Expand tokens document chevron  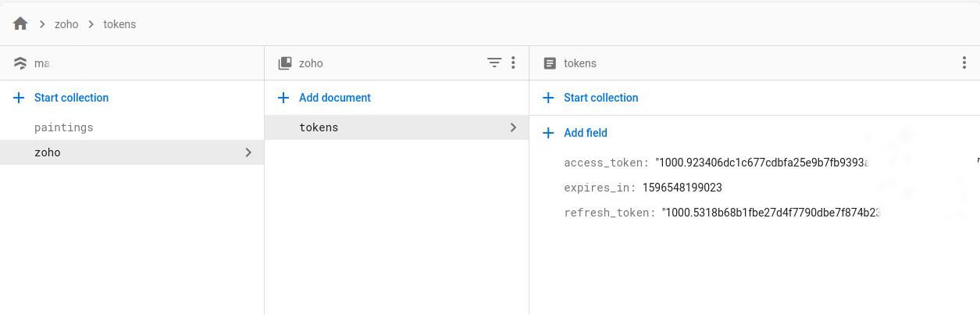point(513,127)
